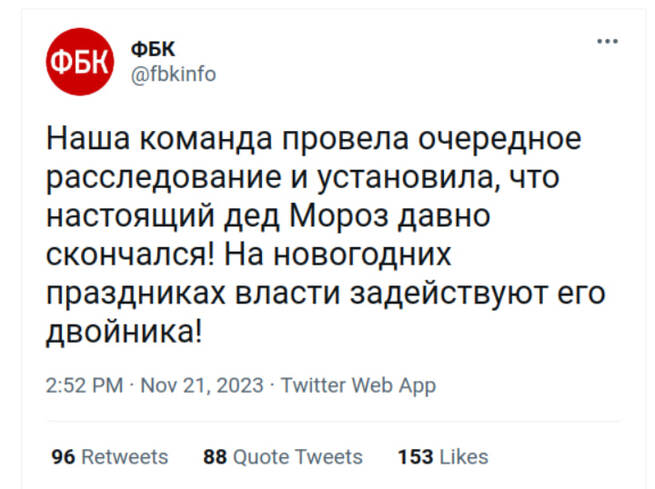
Task: Click the word Мороз in the tweet
Action: (x=339, y=216)
